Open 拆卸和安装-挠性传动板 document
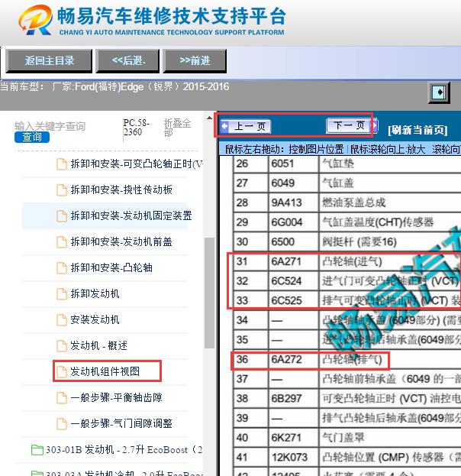This screenshot has height=476, width=461. tap(121, 190)
